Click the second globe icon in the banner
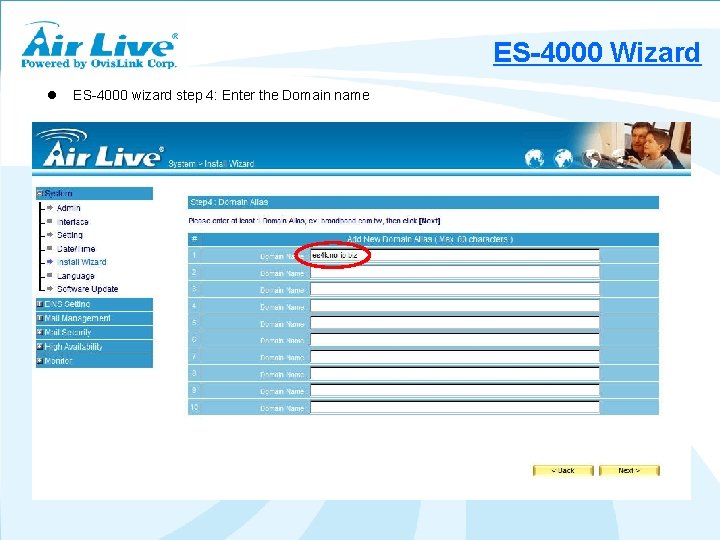This screenshot has width=720, height=540. click(x=563, y=158)
